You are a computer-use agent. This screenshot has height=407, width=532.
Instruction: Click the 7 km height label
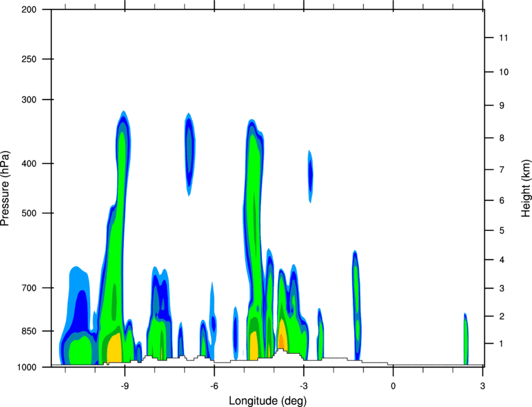pyautogui.click(x=502, y=170)
